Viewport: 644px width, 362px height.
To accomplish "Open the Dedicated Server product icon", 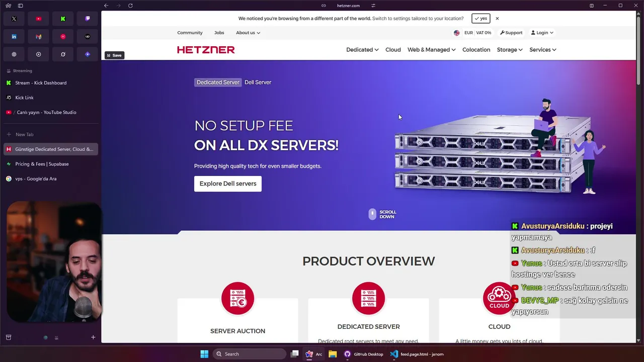I will pyautogui.click(x=368, y=298).
